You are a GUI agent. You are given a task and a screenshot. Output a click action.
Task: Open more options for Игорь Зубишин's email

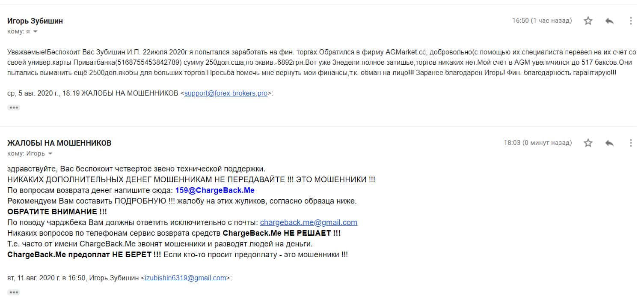tap(631, 21)
